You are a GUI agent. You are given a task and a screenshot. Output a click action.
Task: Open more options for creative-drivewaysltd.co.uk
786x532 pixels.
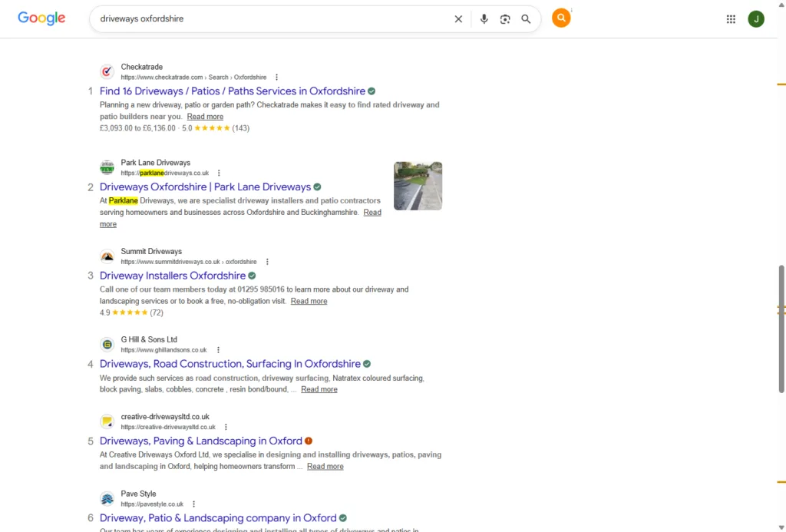(226, 427)
